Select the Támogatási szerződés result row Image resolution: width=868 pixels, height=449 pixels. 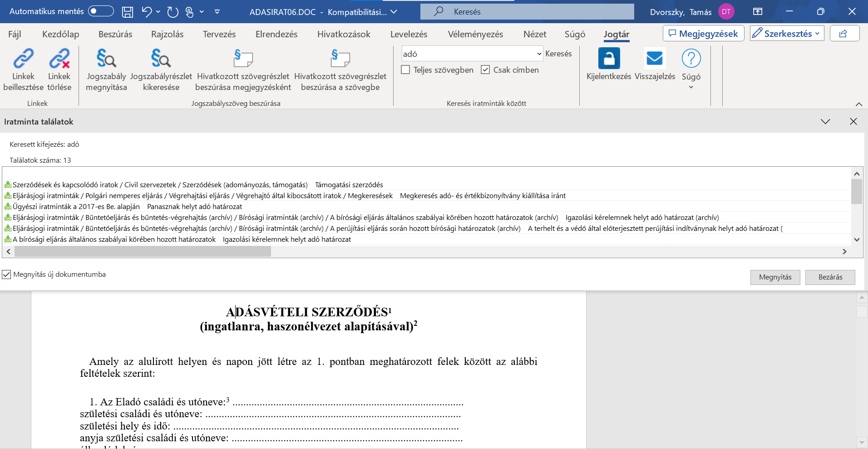pos(349,185)
